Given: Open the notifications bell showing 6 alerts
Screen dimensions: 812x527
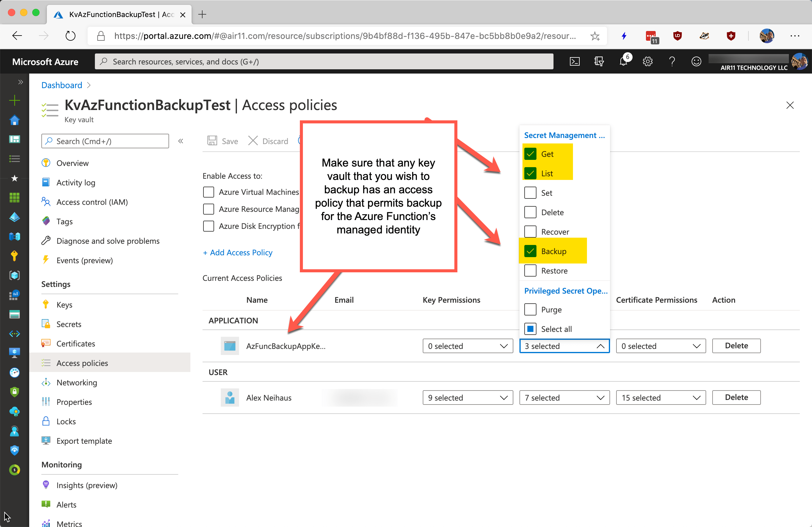Looking at the screenshot, I should point(623,62).
